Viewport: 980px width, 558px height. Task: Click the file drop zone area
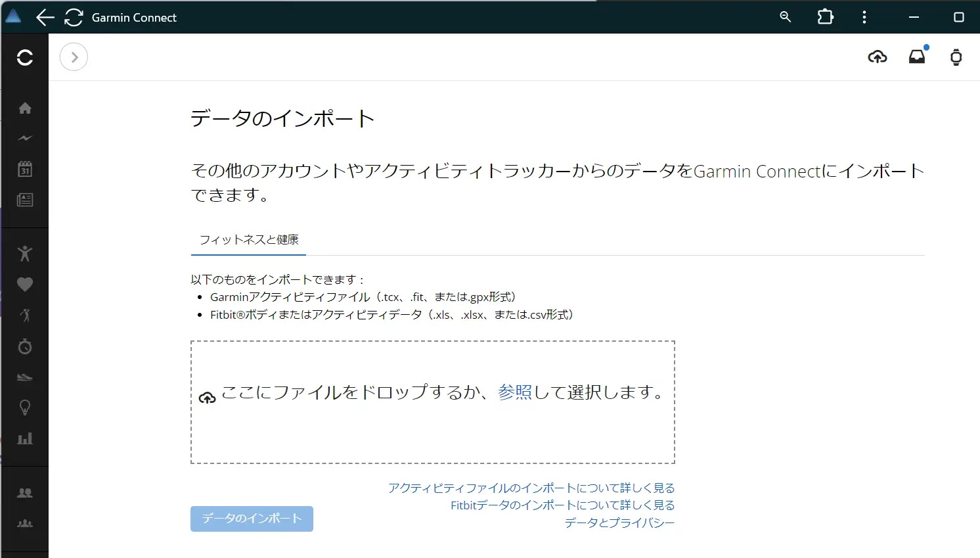[433, 402]
